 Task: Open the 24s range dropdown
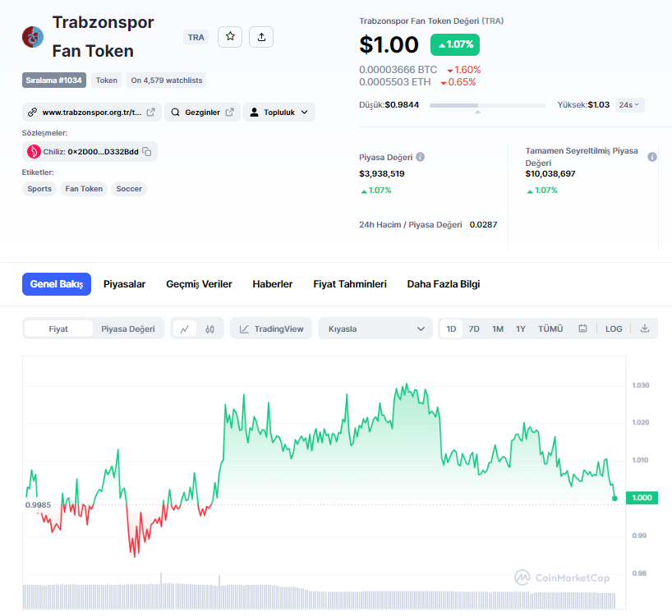point(630,105)
